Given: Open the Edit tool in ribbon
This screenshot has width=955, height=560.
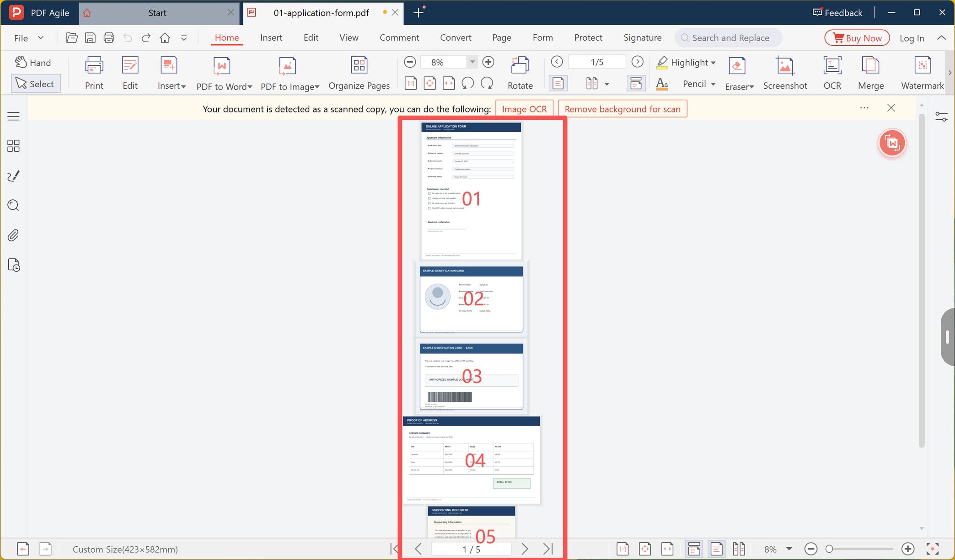Looking at the screenshot, I should (130, 73).
